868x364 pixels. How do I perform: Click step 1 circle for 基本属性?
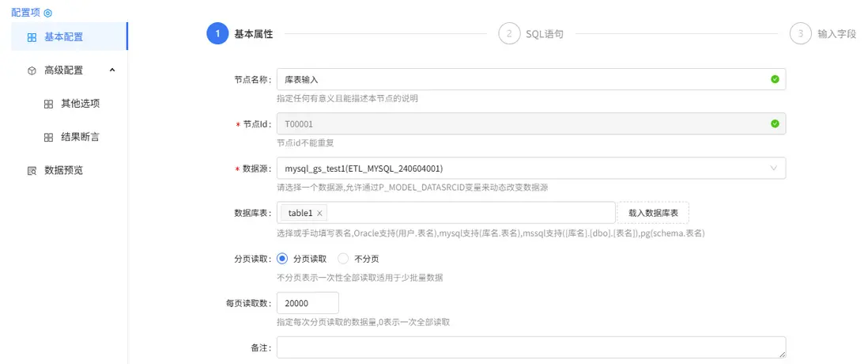pyautogui.click(x=217, y=33)
